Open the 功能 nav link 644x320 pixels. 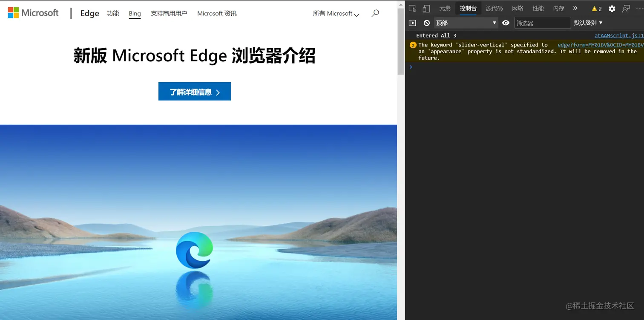[x=113, y=13]
